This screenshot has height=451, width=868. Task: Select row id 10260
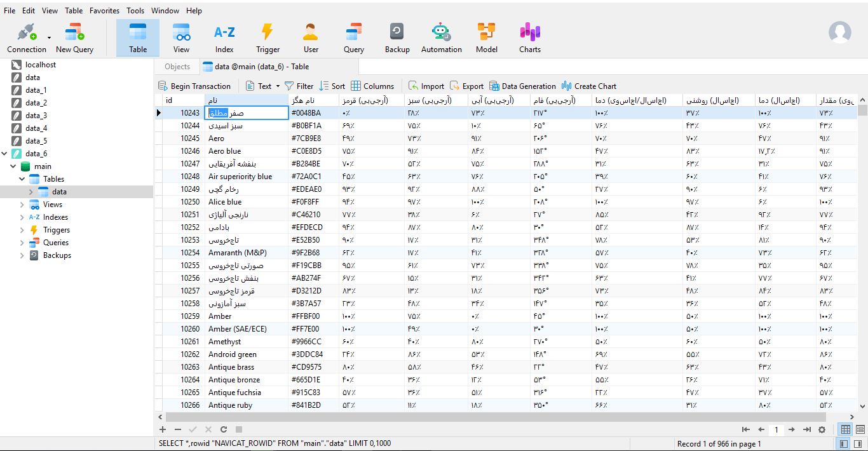184,328
